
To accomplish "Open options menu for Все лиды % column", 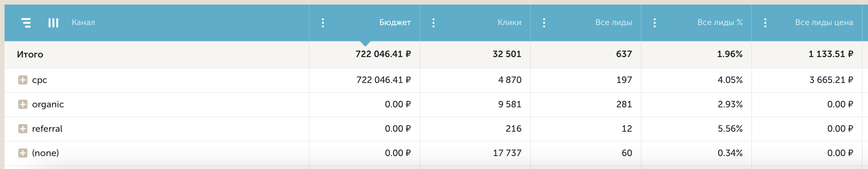I will [x=654, y=23].
